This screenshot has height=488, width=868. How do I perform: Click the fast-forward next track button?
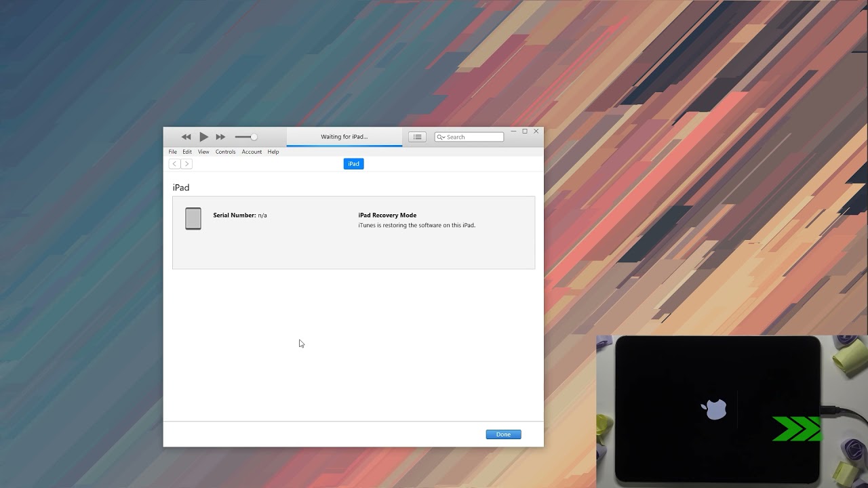[x=220, y=137]
